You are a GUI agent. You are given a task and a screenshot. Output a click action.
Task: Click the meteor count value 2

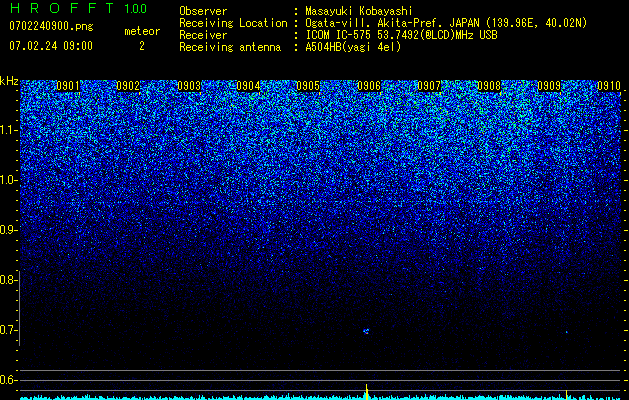tap(142, 46)
